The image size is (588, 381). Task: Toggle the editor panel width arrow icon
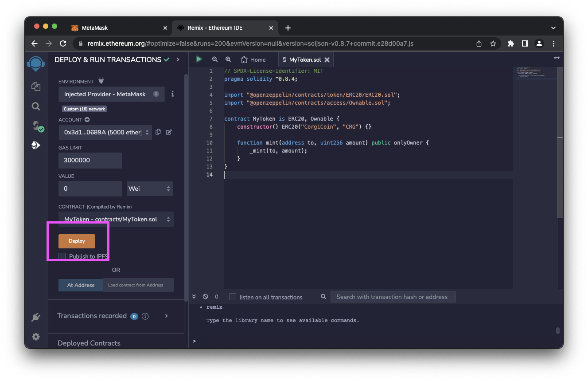pos(557,58)
